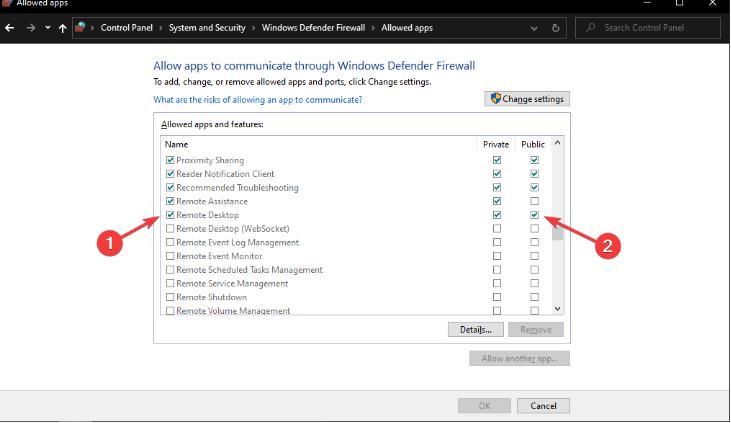Screen dimensions: 731x423
Task: Select the Proximity Sharing row text
Action: 210,160
